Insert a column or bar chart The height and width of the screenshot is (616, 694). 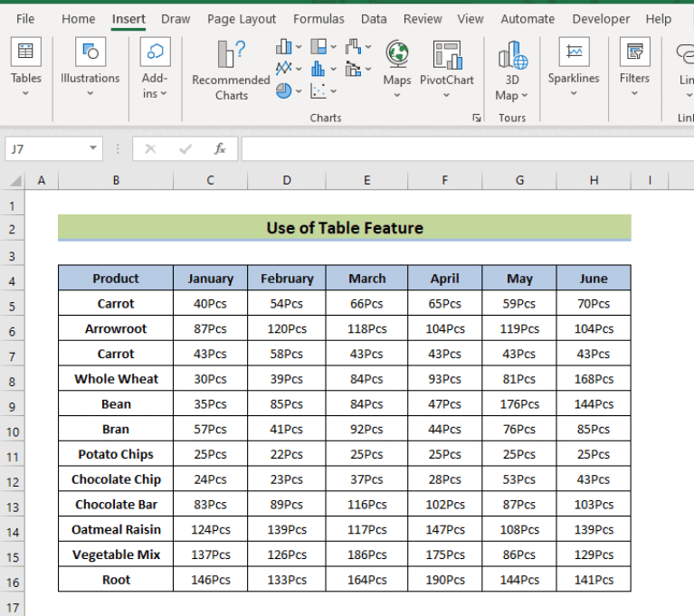(x=284, y=46)
